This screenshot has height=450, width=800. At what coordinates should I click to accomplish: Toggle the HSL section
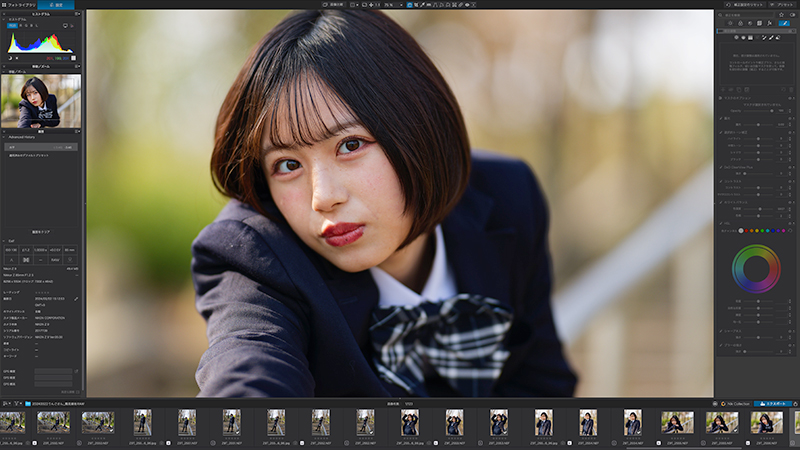[721, 223]
